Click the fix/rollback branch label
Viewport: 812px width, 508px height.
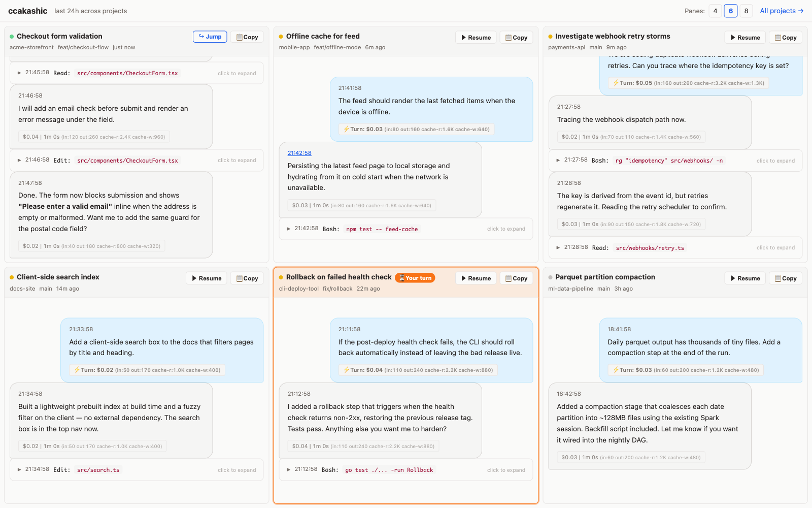click(337, 289)
